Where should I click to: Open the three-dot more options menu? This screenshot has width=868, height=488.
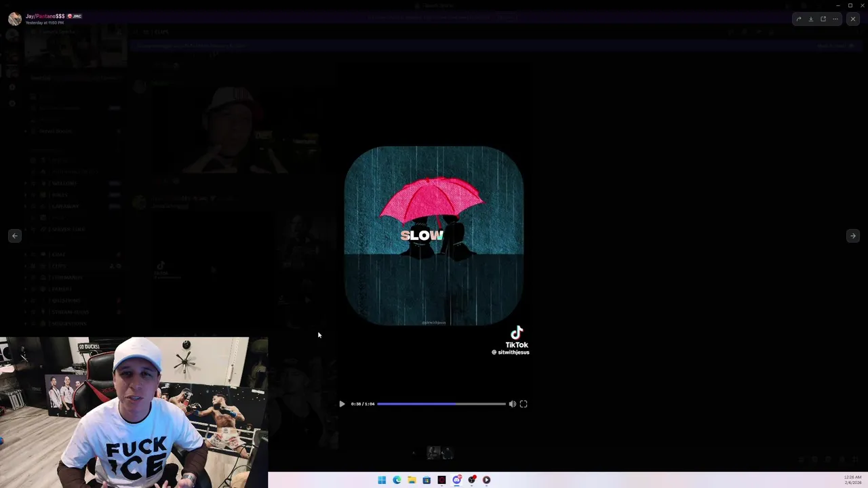835,19
